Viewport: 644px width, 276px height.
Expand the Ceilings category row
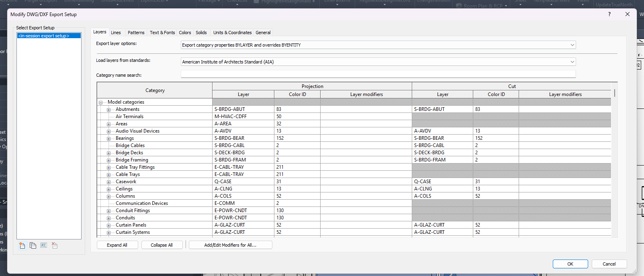108,189
